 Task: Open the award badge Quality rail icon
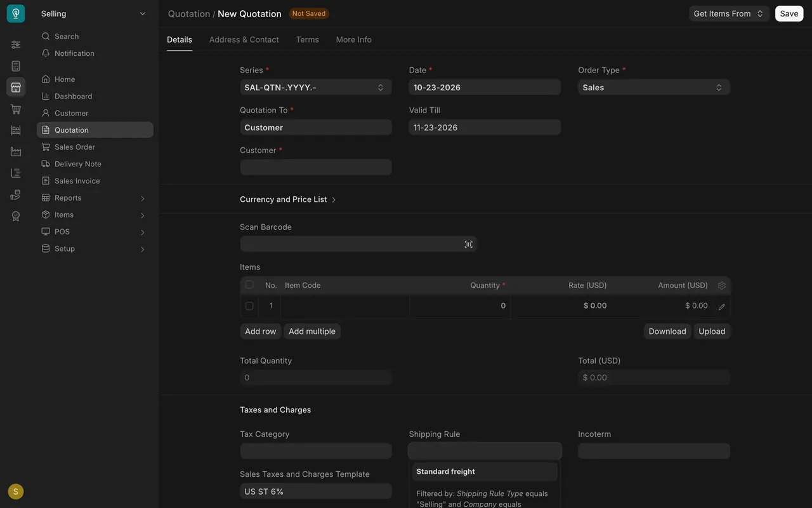[x=16, y=217]
